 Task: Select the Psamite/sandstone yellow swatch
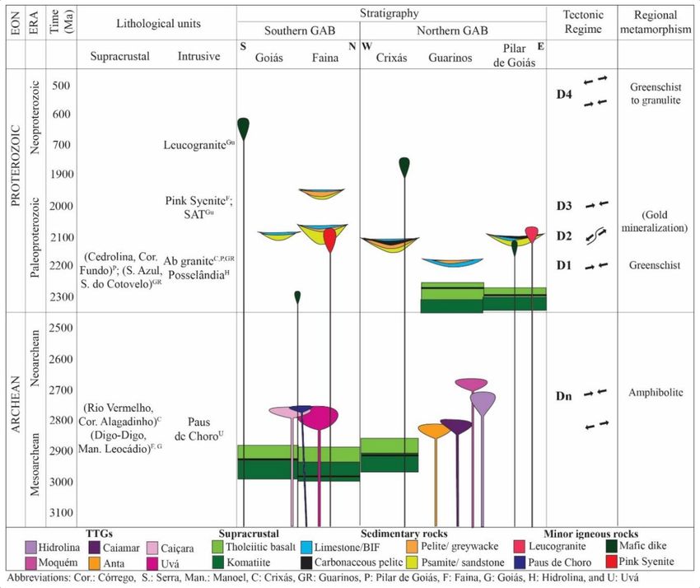[413, 562]
